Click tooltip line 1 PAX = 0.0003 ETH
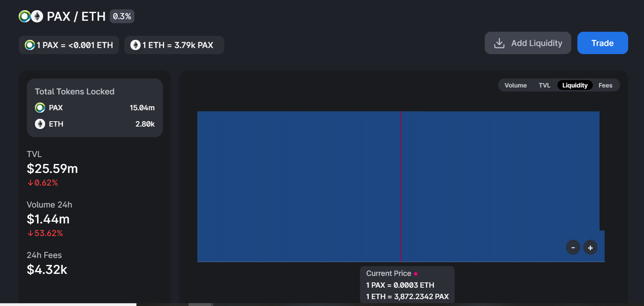Image resolution: width=644 pixels, height=306 pixels. [x=400, y=285]
